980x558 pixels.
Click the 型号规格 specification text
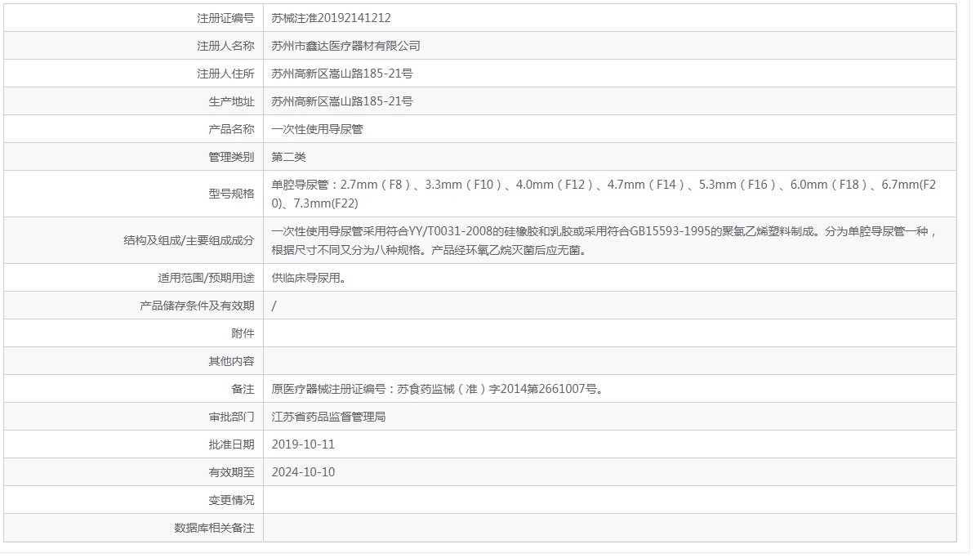click(x=603, y=194)
